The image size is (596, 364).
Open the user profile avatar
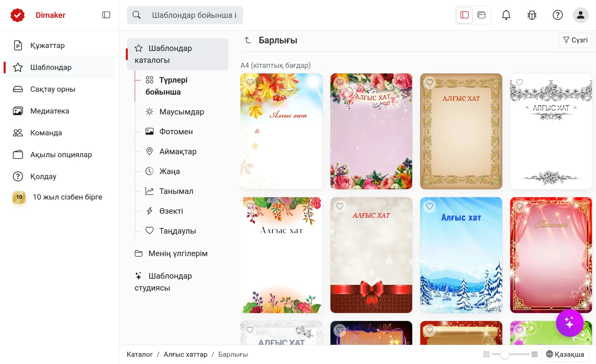(x=580, y=15)
